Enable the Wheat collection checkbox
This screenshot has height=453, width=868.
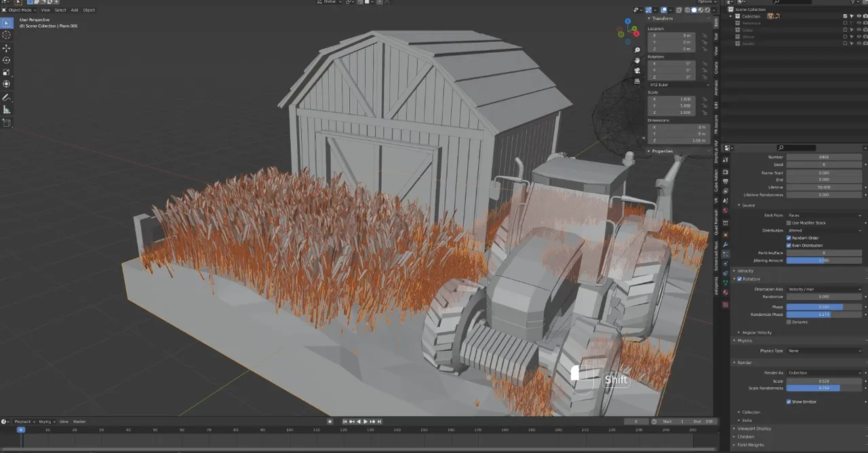click(845, 37)
